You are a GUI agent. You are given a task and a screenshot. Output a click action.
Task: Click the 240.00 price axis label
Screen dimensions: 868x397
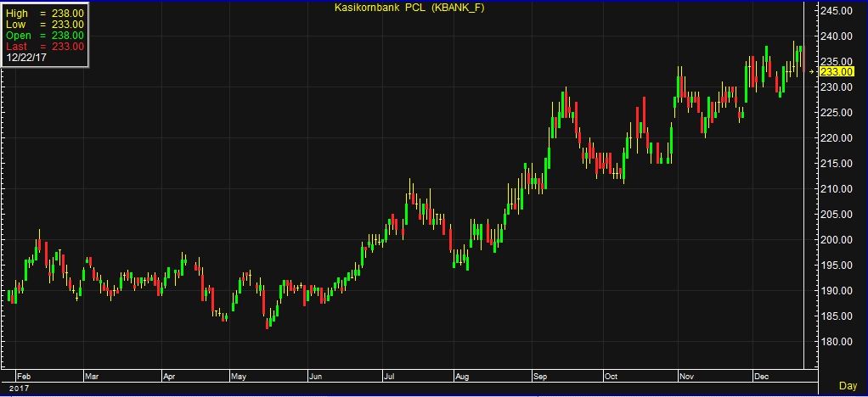click(x=837, y=36)
